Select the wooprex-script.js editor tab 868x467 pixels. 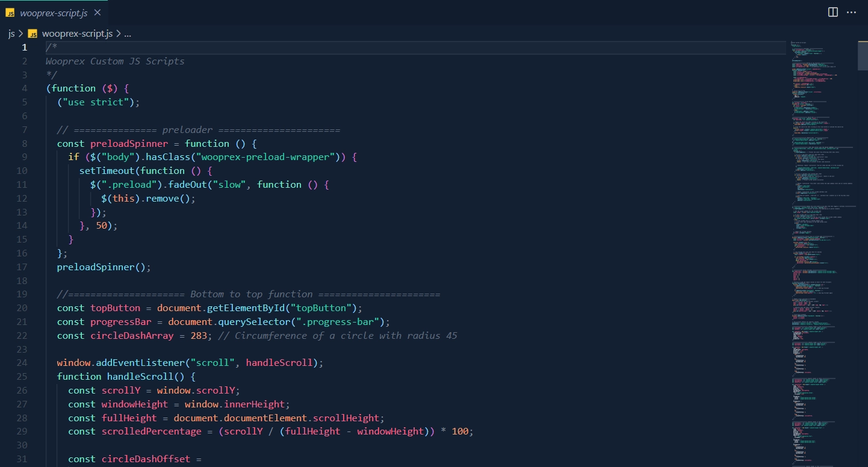click(x=54, y=13)
